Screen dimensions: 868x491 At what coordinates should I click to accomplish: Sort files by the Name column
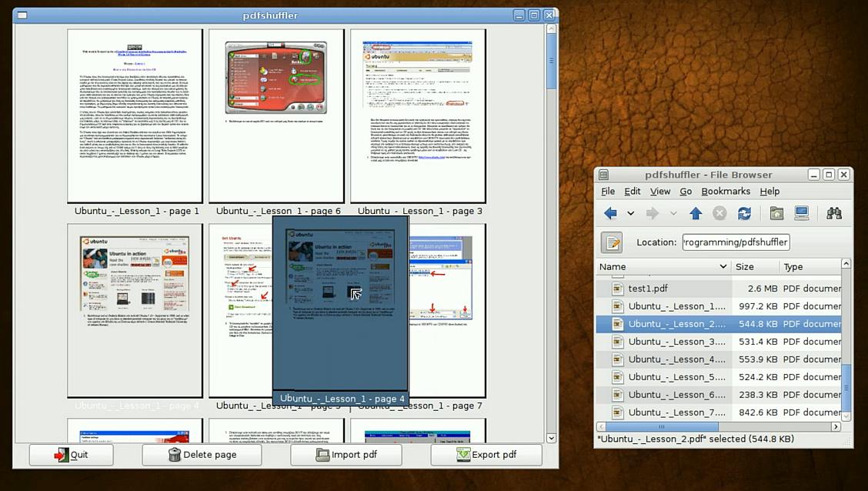[663, 266]
